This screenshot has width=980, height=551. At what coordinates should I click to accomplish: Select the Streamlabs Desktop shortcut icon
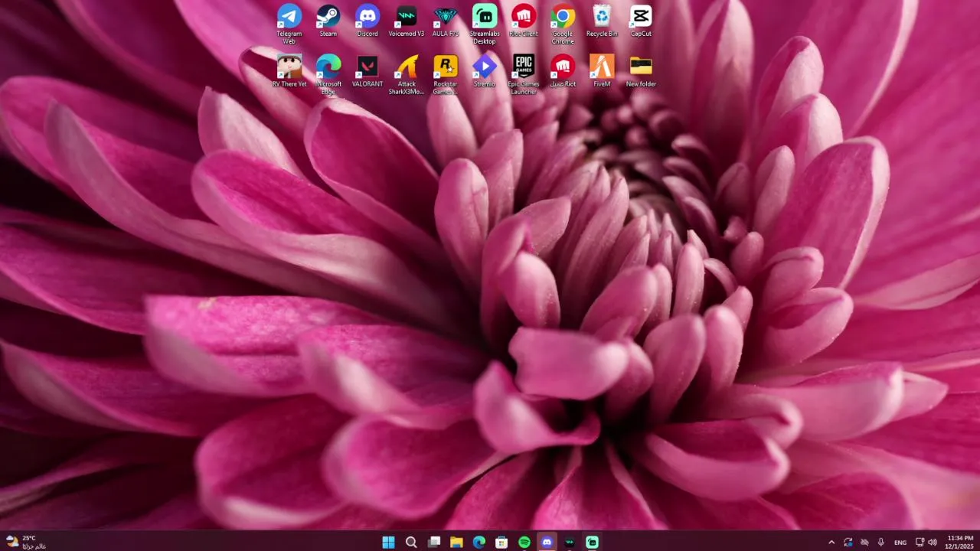tap(485, 23)
